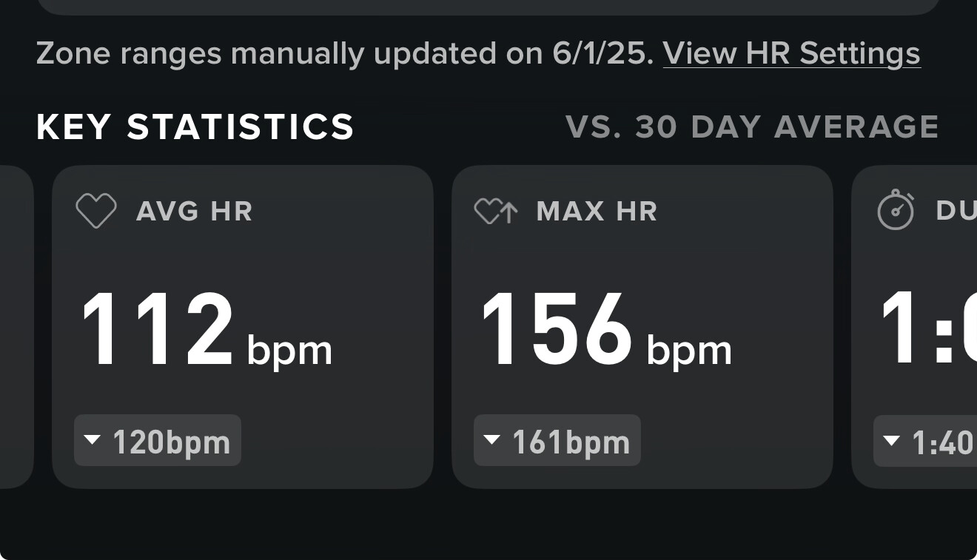
Task: Select the 120bpm average comparison badge
Action: [x=158, y=440]
